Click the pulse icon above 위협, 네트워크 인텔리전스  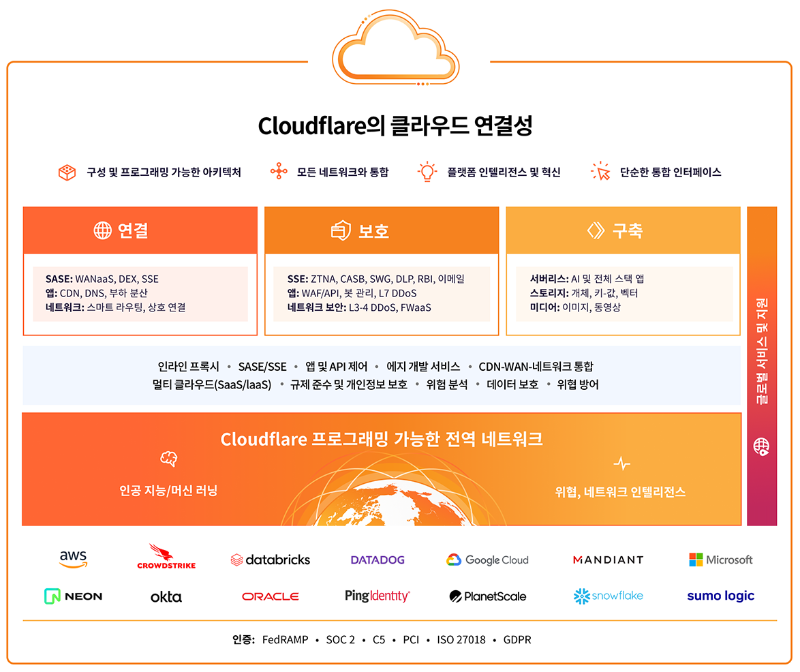point(622,463)
